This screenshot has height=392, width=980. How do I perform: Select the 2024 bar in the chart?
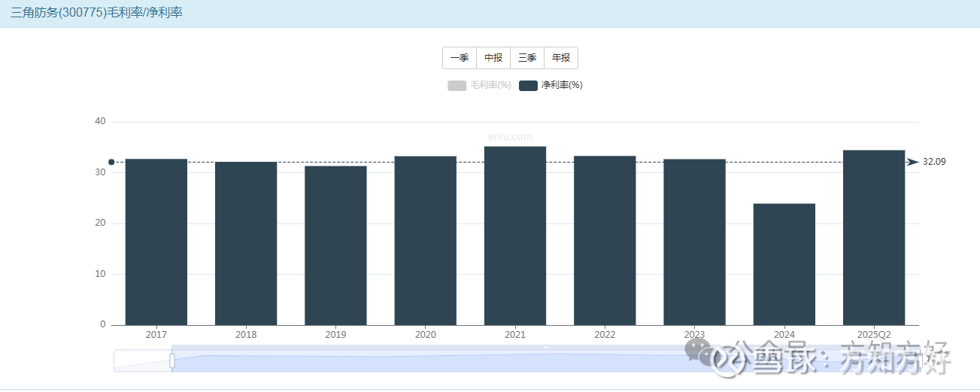tap(784, 264)
